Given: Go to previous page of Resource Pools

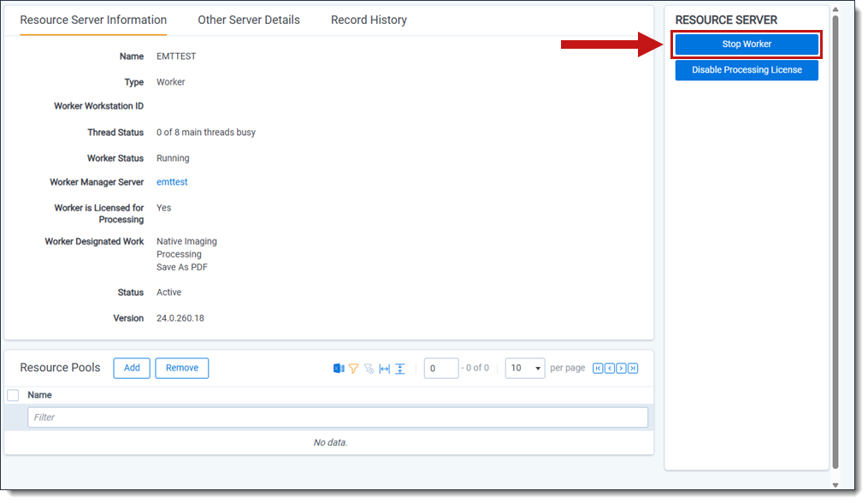Looking at the screenshot, I should click(x=610, y=369).
